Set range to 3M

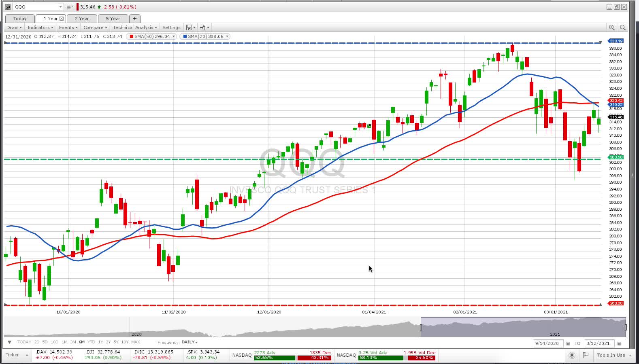tap(73, 342)
